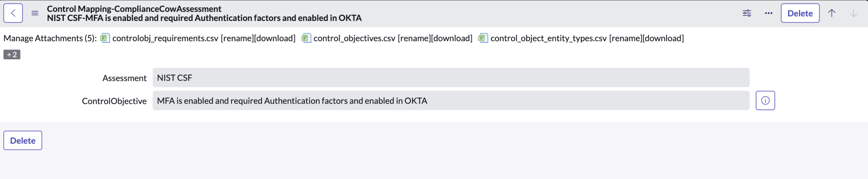Show ControlObjective record info icon
Screen dimensions: 868x179
point(765,101)
